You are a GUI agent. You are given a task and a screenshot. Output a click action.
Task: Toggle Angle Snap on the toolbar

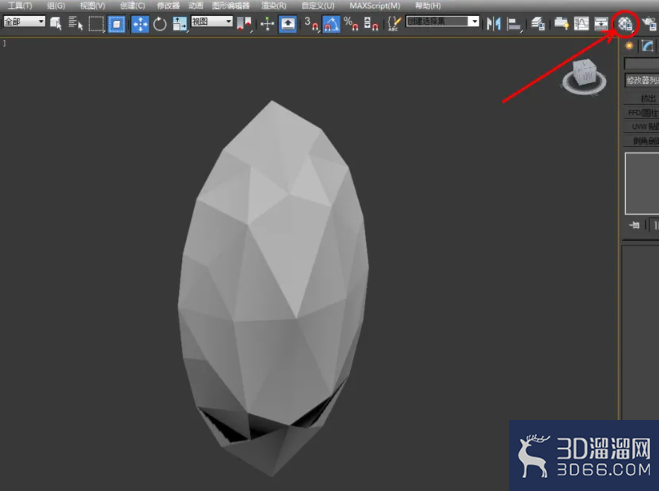331,24
